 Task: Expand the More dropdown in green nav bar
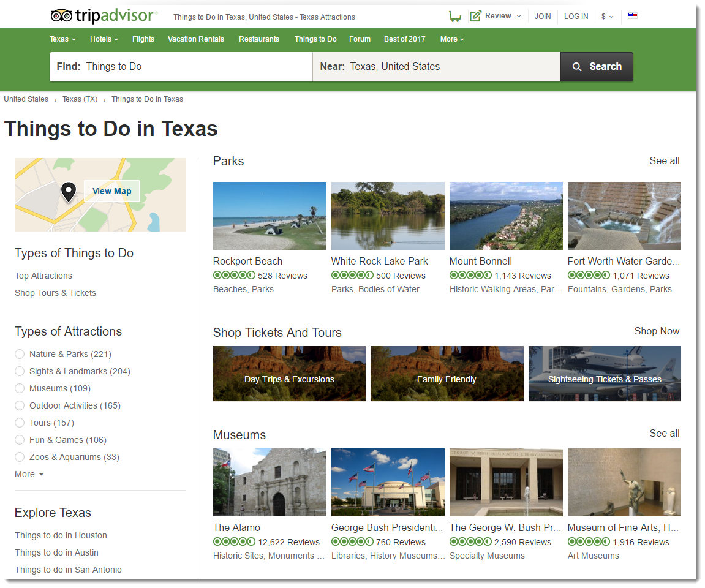[452, 39]
